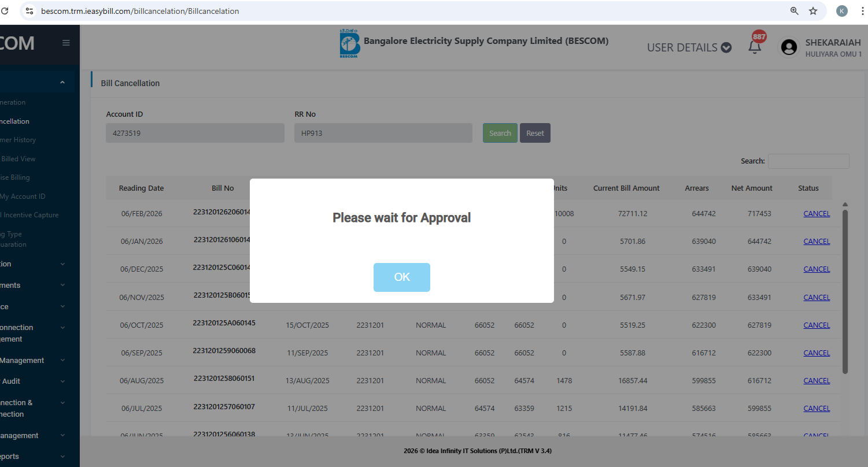Click CANCEL for the 06/NOV/2025 bill
Image resolution: width=868 pixels, height=467 pixels.
pos(817,297)
